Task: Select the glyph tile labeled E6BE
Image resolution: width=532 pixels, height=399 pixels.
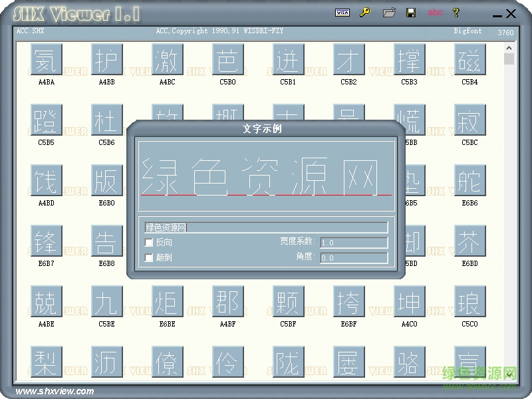Action: click(168, 301)
